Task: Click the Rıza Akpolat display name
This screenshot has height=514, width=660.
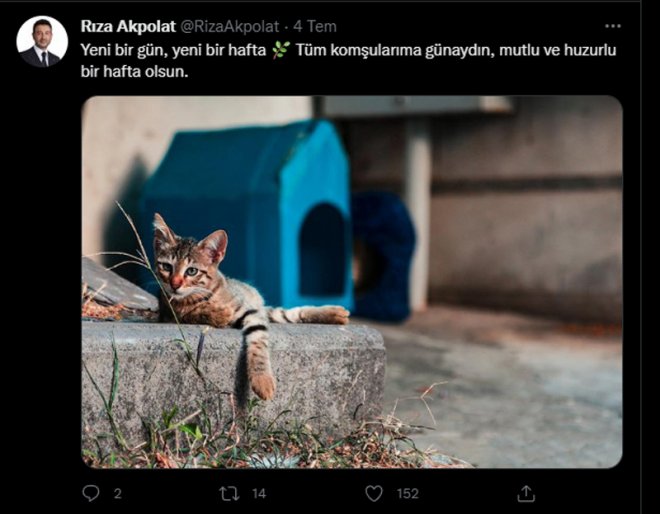Action: point(128,27)
